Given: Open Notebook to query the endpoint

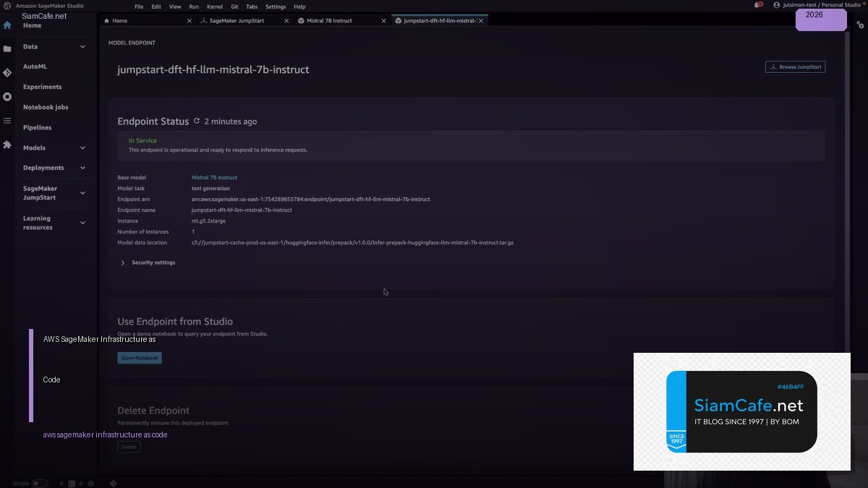Looking at the screenshot, I should point(140,357).
